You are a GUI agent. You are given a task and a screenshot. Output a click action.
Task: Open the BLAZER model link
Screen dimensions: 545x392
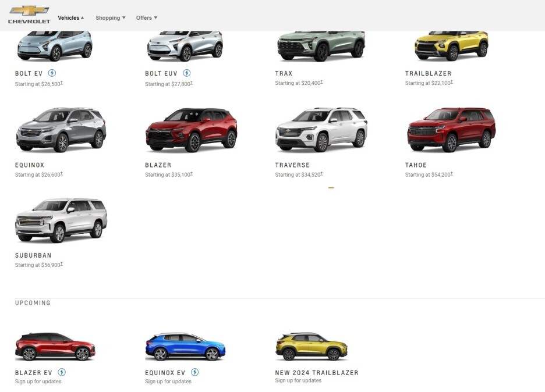coord(158,165)
